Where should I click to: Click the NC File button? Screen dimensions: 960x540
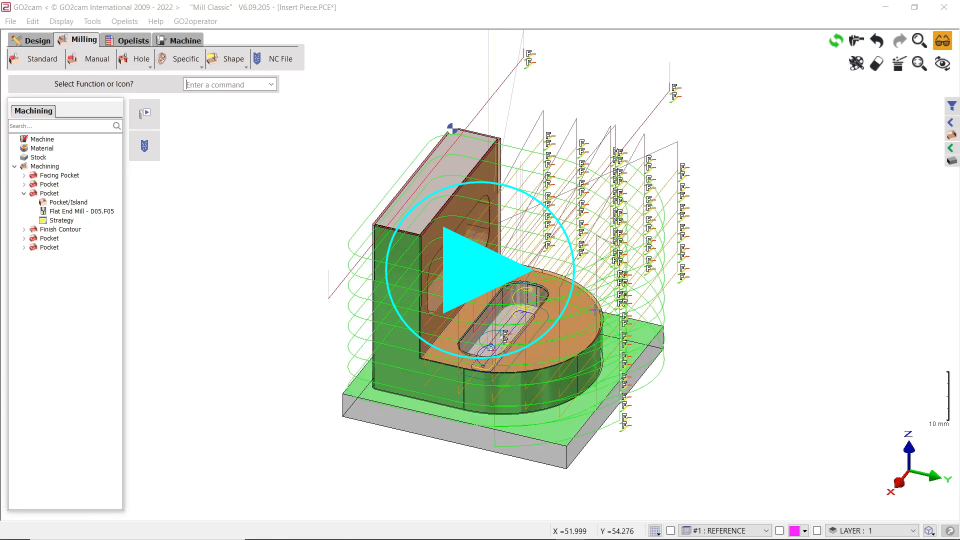pos(273,59)
